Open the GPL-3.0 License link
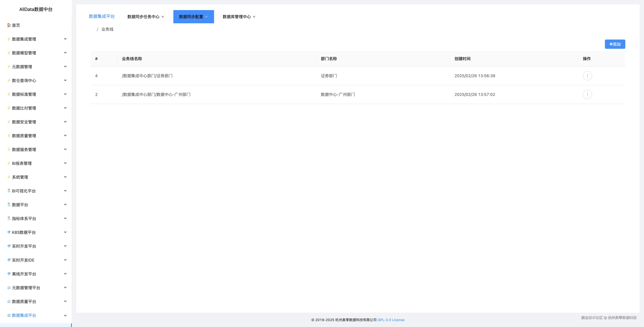Screen dimensions: 644x327 391,320
